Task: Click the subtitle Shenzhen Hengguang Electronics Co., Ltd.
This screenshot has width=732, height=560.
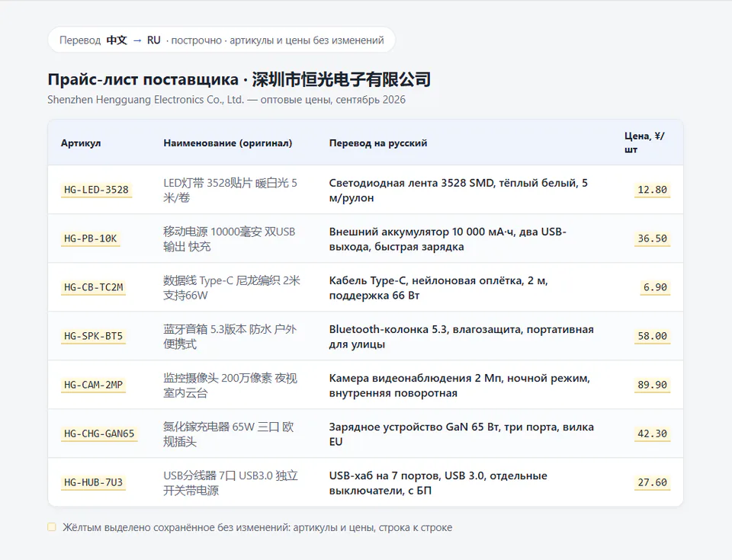Action: point(146,99)
